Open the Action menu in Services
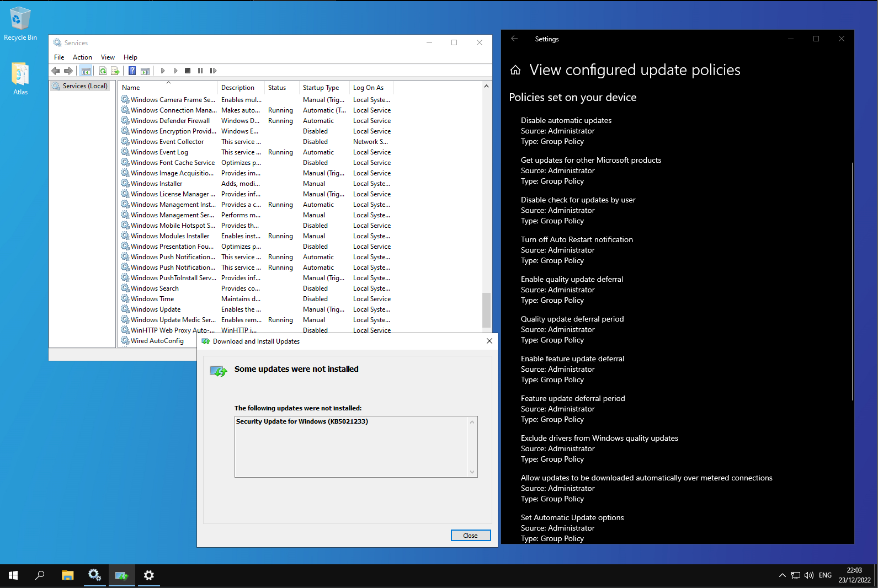878x588 pixels. pyautogui.click(x=82, y=57)
